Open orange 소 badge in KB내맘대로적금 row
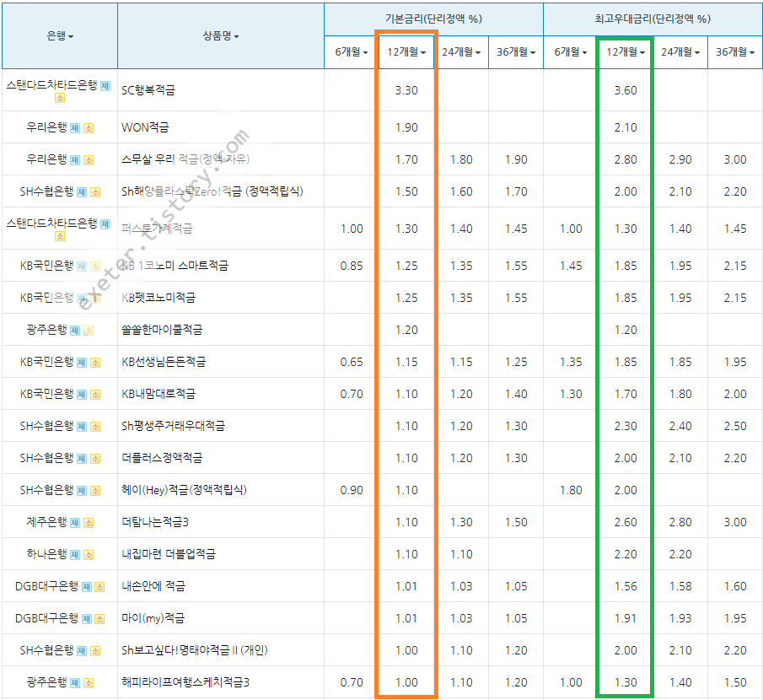This screenshot has width=763, height=700. (95, 395)
